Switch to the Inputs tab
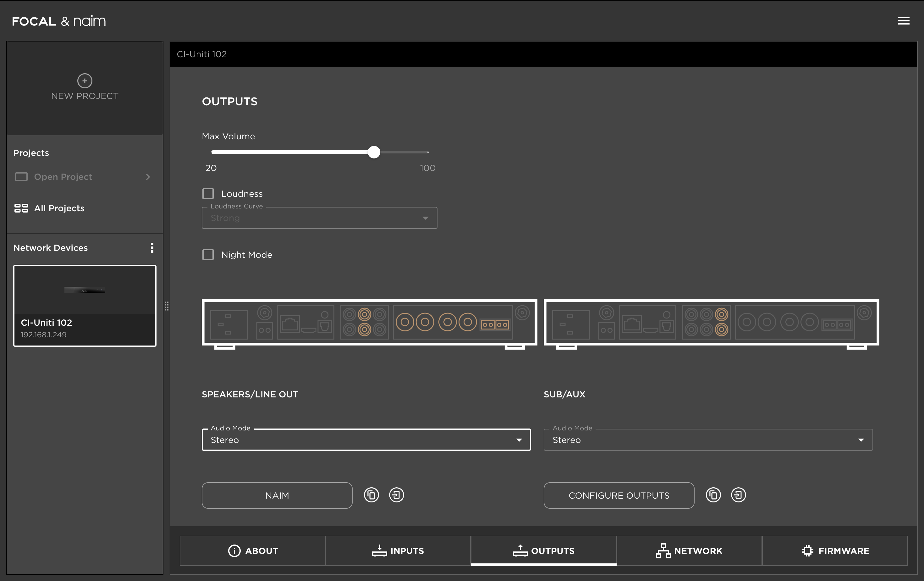924x581 pixels. pyautogui.click(x=398, y=551)
